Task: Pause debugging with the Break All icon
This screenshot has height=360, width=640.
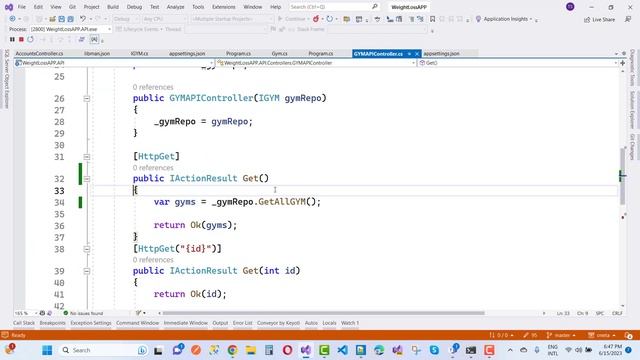Action: [12, 40]
